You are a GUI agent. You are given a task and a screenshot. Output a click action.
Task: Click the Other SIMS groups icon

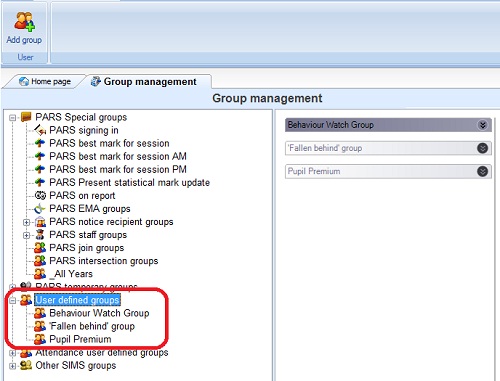pos(26,365)
